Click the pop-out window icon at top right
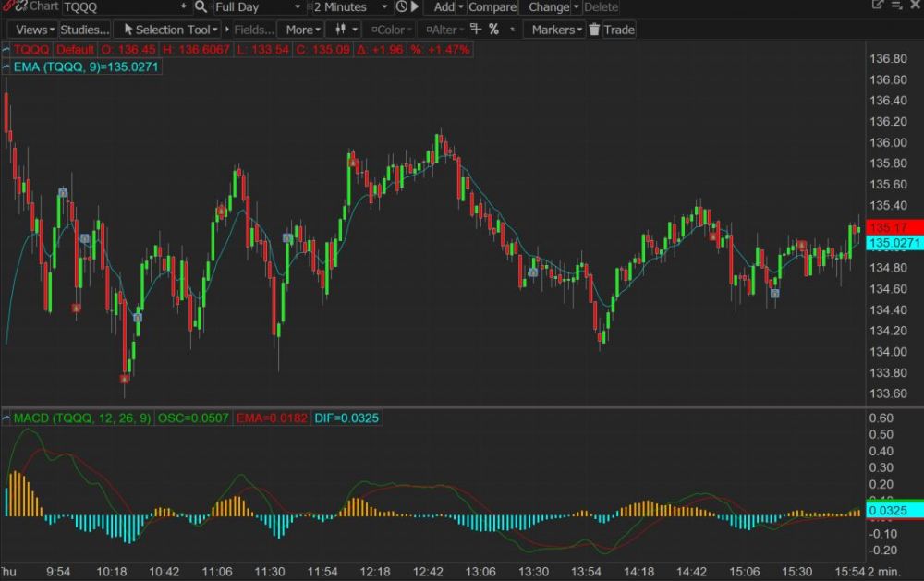 tap(878, 6)
